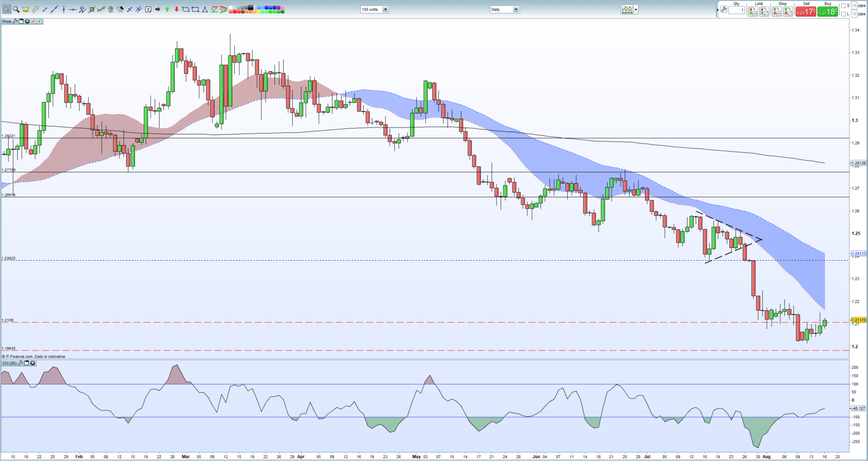Open the price alert bell tool

[26, 10]
